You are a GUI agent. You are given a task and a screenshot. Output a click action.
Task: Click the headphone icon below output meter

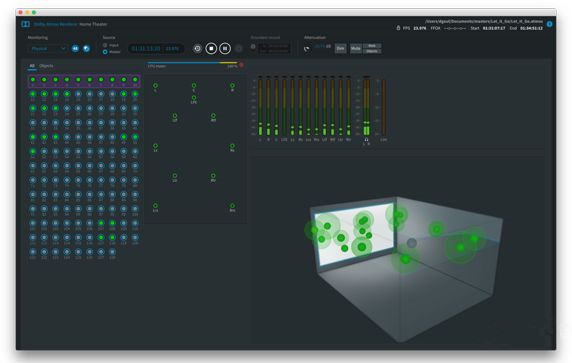point(366,140)
